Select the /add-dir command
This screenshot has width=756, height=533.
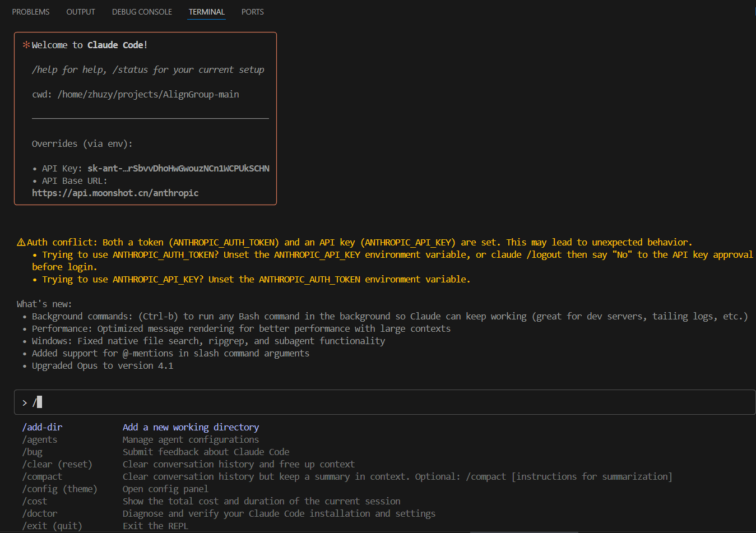[x=42, y=427]
